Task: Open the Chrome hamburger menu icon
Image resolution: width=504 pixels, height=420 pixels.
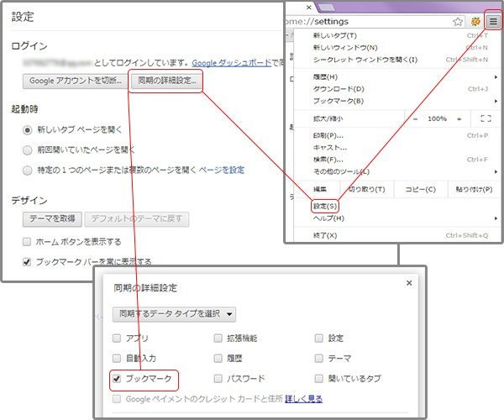Action: [493, 22]
